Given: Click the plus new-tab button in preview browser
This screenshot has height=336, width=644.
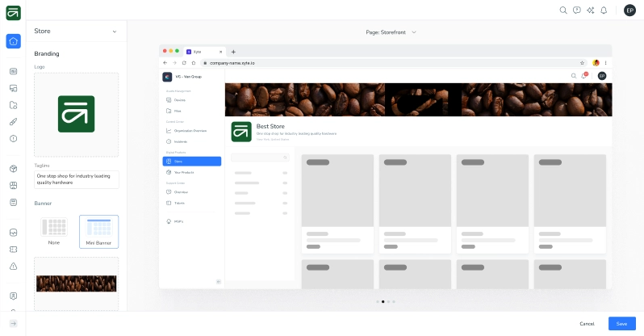Looking at the screenshot, I should pos(233,52).
